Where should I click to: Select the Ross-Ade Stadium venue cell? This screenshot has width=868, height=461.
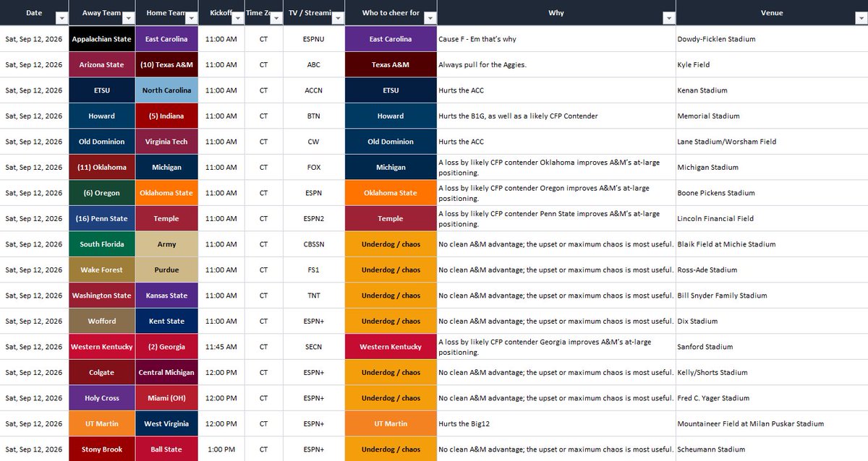(772, 270)
